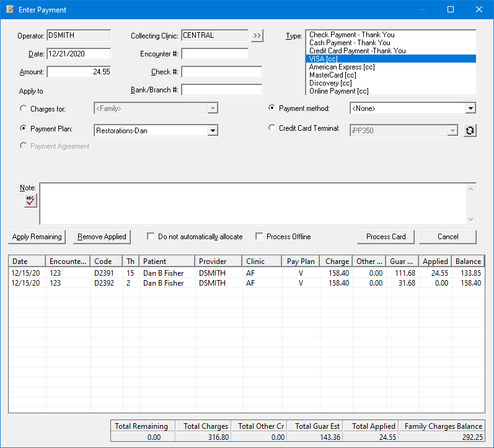
Task: Run spell check on the note
Action: (30, 200)
